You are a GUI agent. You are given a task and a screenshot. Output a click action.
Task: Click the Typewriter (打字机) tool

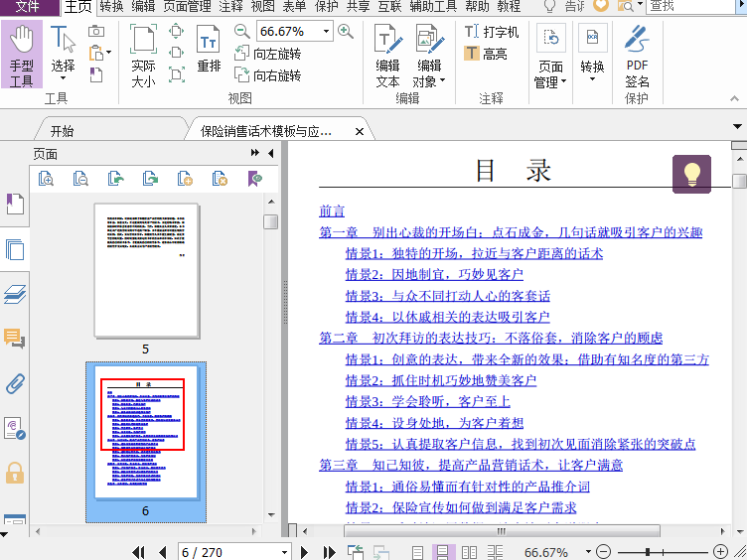point(492,32)
